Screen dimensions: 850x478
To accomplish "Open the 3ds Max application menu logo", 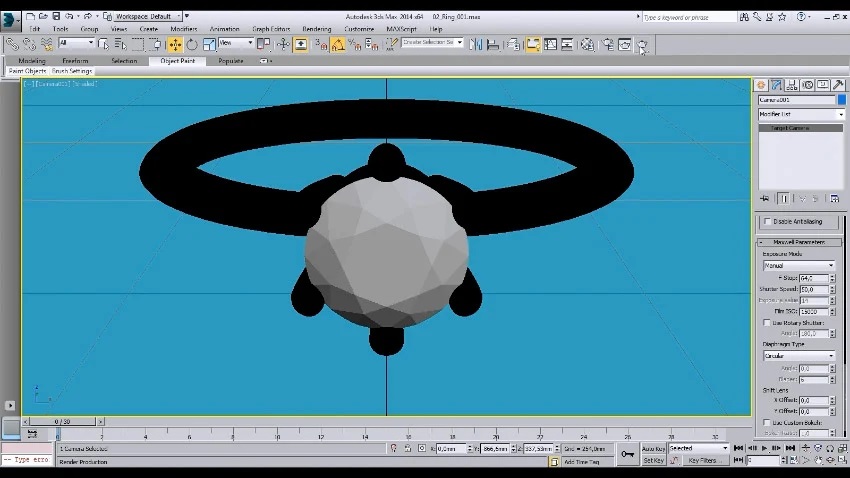I will pos(12,20).
